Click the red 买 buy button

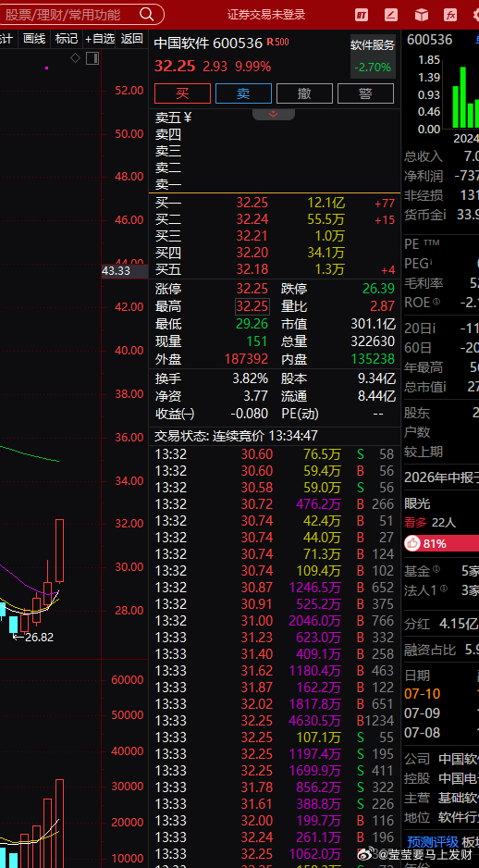182,93
